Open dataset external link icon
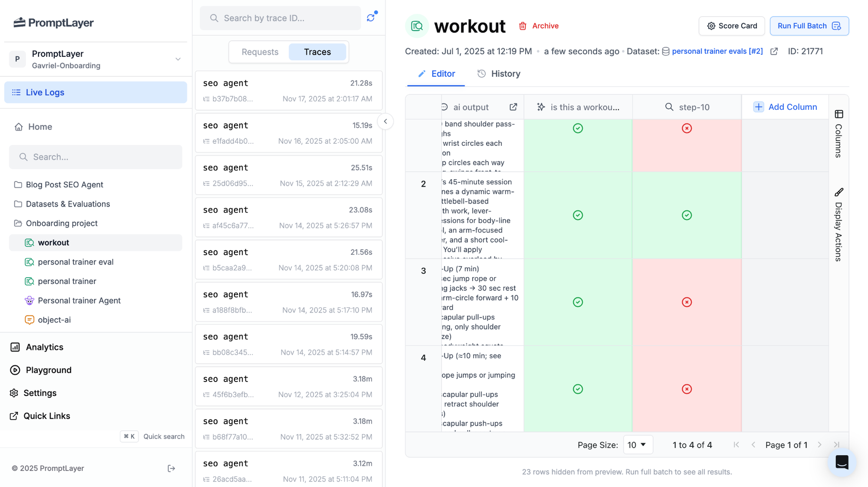The image size is (868, 487). click(x=774, y=51)
